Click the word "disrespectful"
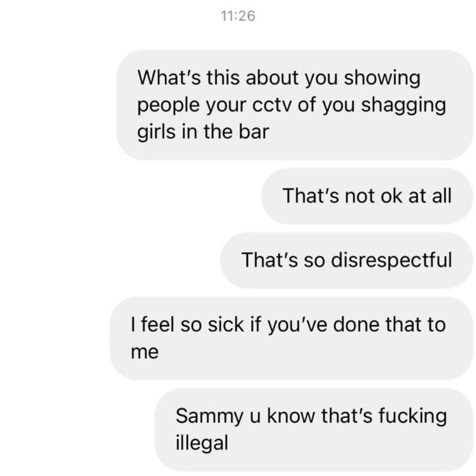Image resolution: width=476 pixels, height=476 pixels. pyautogui.click(x=391, y=260)
